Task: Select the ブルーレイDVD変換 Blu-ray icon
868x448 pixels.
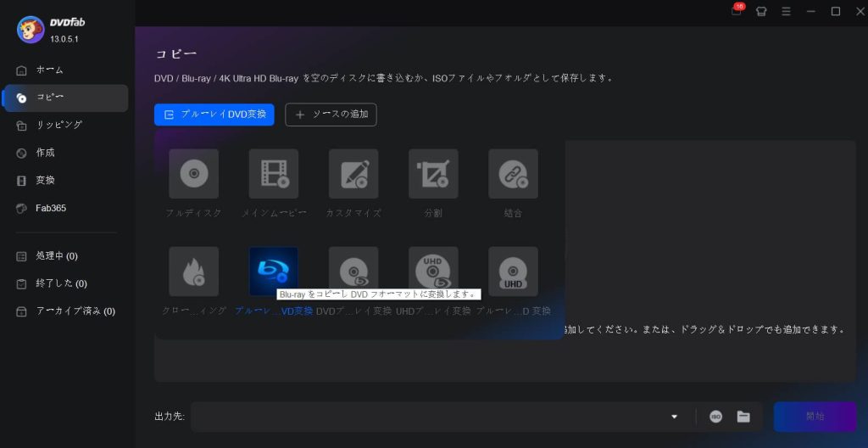Action: point(274,272)
